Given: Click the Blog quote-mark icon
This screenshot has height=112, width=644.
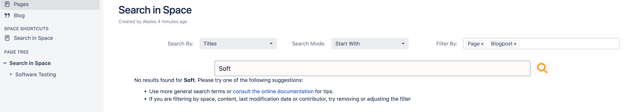Looking at the screenshot, I should click(7, 16).
